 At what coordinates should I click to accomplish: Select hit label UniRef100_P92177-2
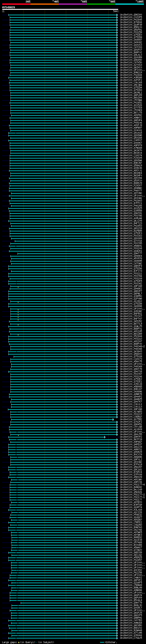coord(132,495)
